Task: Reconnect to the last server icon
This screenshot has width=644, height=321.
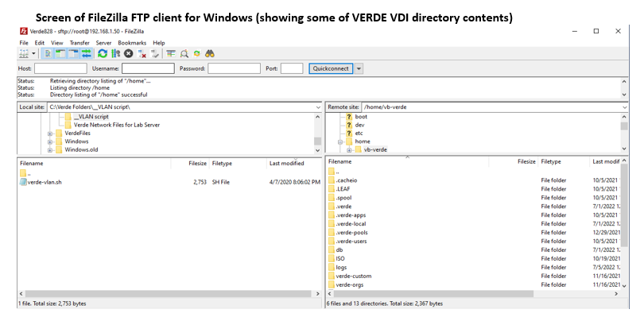Action: pos(155,53)
